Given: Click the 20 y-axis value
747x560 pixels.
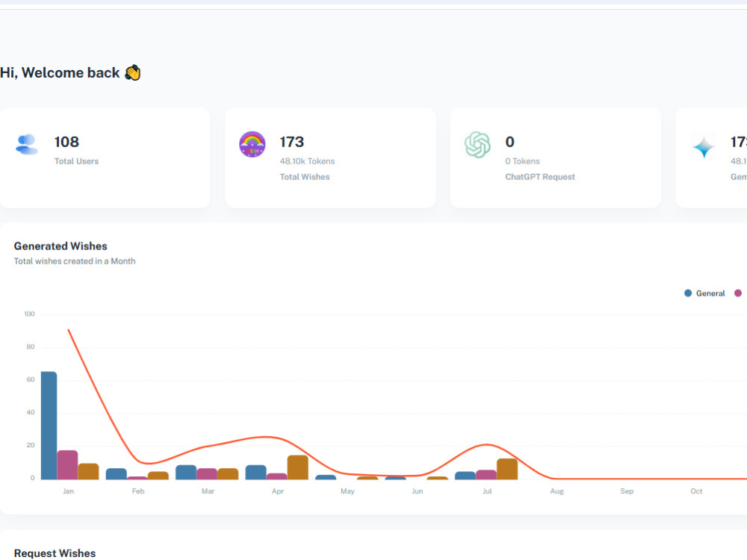Looking at the screenshot, I should 31,445.
